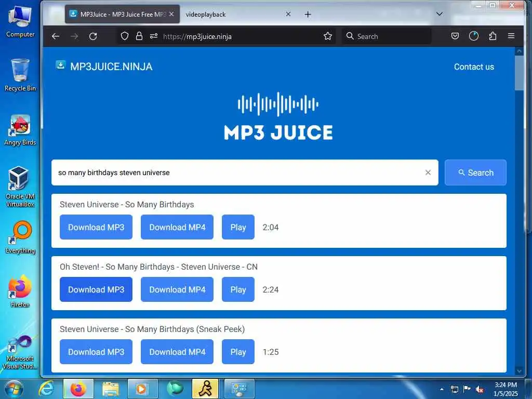Click the scrollbar up arrow
This screenshot has height=399, width=532.
[x=519, y=51]
